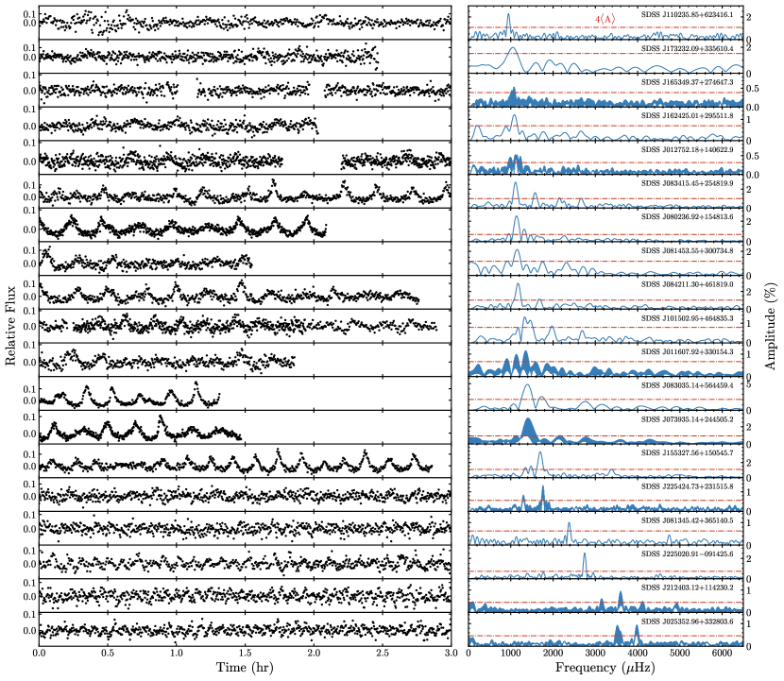Click the 2.5 tick on Time axis

click(382, 653)
